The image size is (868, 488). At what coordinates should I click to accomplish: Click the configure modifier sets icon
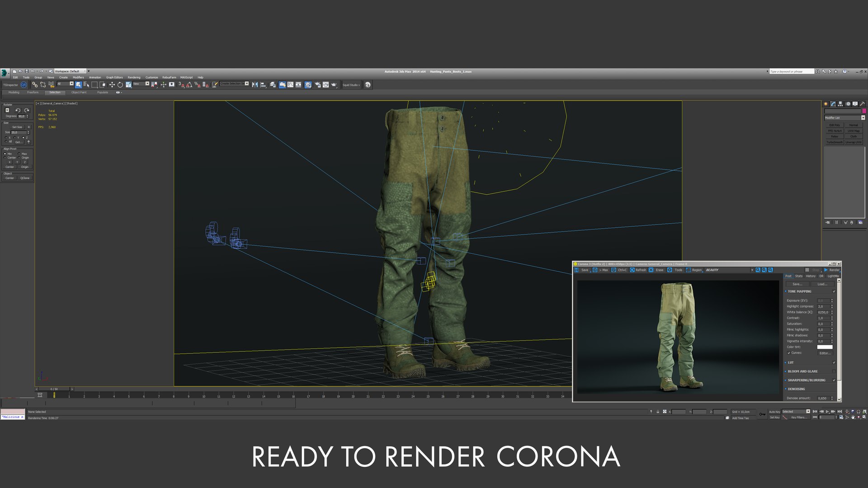click(860, 222)
